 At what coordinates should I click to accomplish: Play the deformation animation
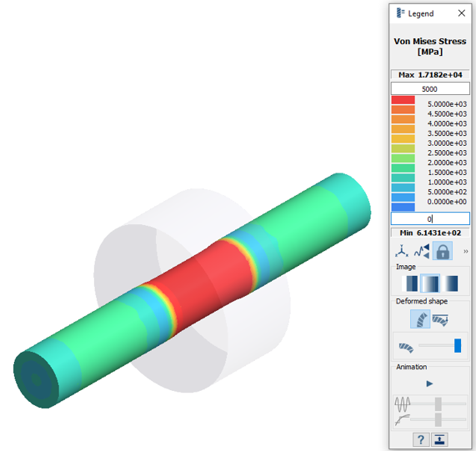tap(429, 384)
